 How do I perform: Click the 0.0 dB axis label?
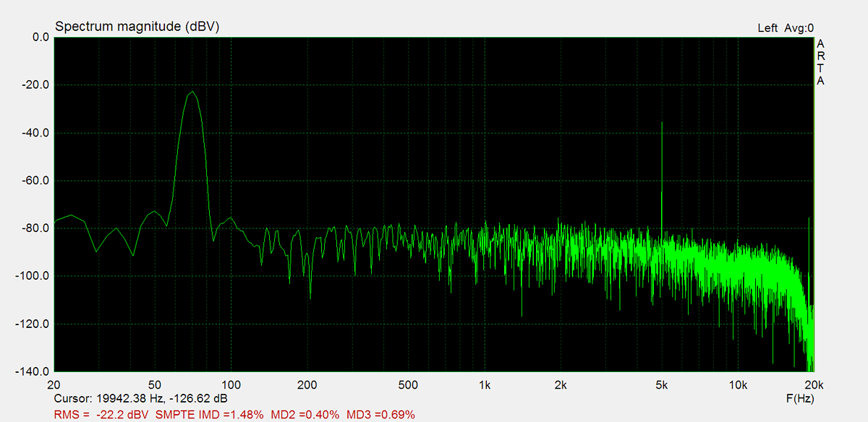pos(36,38)
